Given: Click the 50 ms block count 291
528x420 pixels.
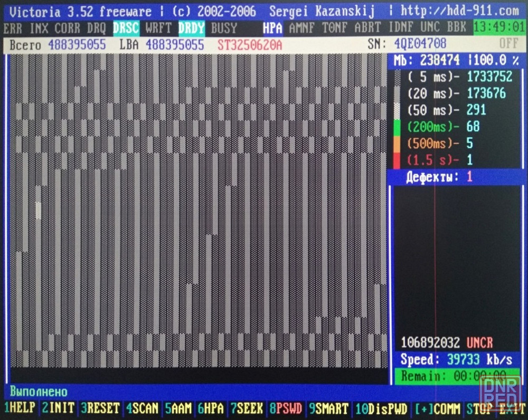Looking at the screenshot, I should [476, 110].
